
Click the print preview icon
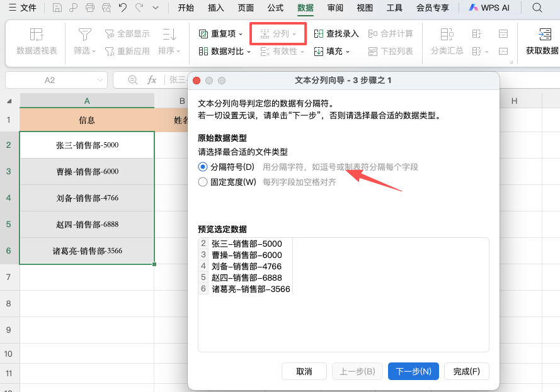coord(106,8)
